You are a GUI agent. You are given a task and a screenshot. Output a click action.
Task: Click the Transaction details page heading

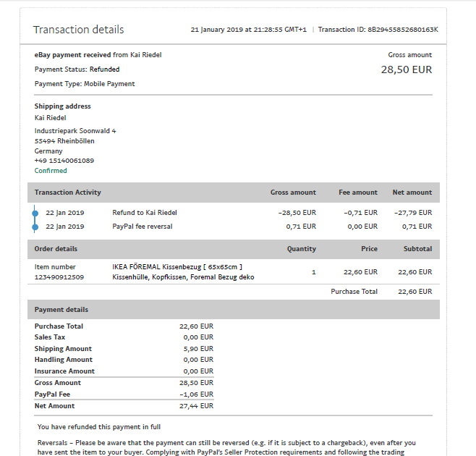coord(79,30)
